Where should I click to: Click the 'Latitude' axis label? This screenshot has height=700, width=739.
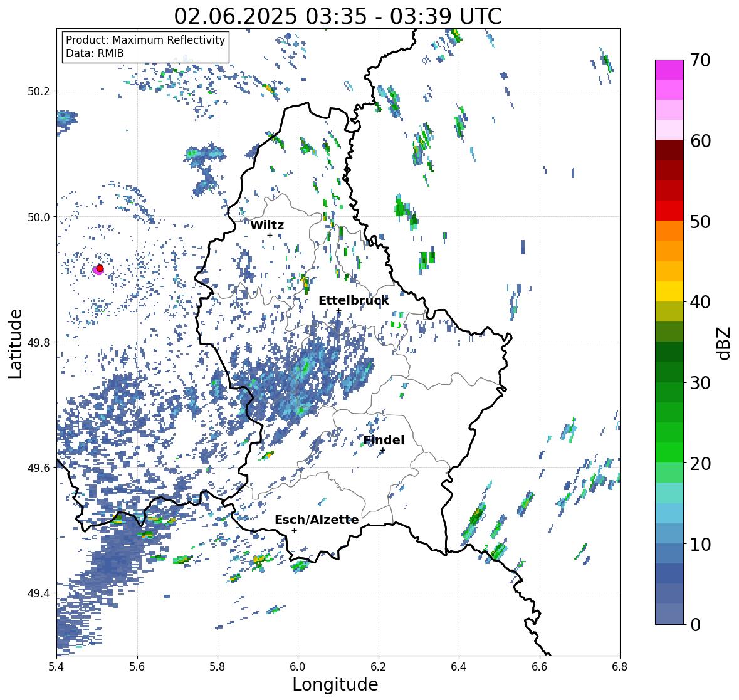point(16,343)
